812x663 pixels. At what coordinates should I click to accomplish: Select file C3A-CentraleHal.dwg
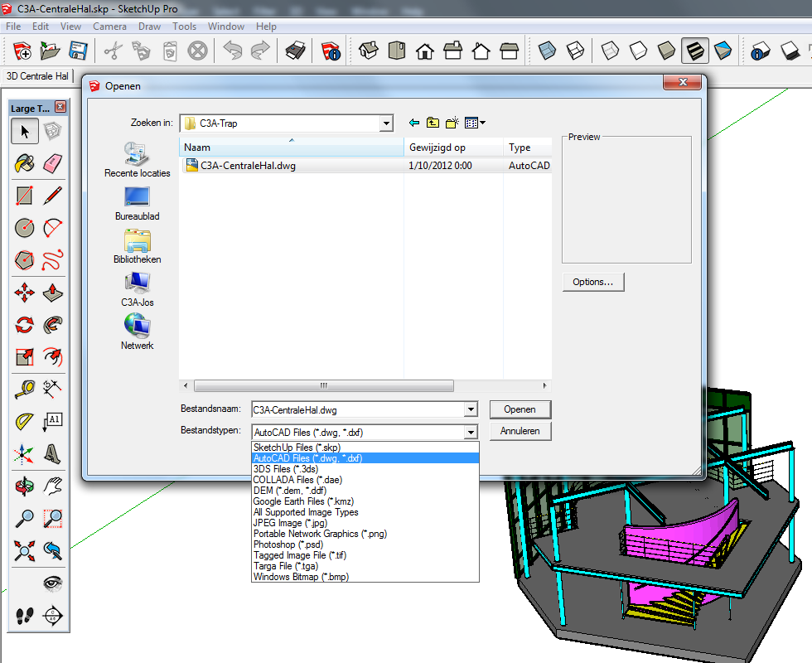coord(248,166)
